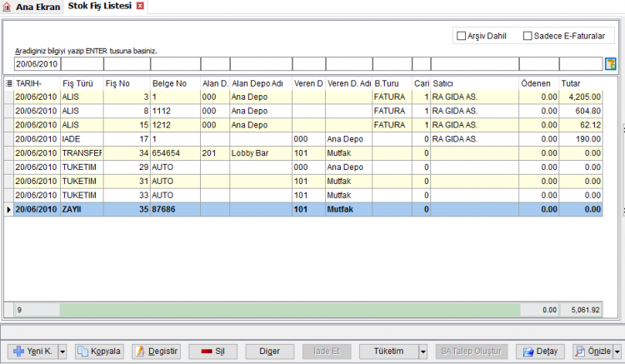
Task: Sort by the TARIH column header
Action: pyautogui.click(x=37, y=83)
